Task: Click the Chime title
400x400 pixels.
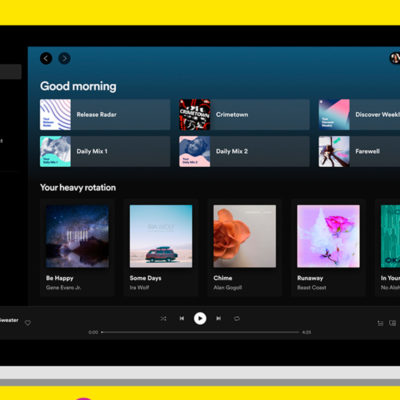Action: point(223,278)
